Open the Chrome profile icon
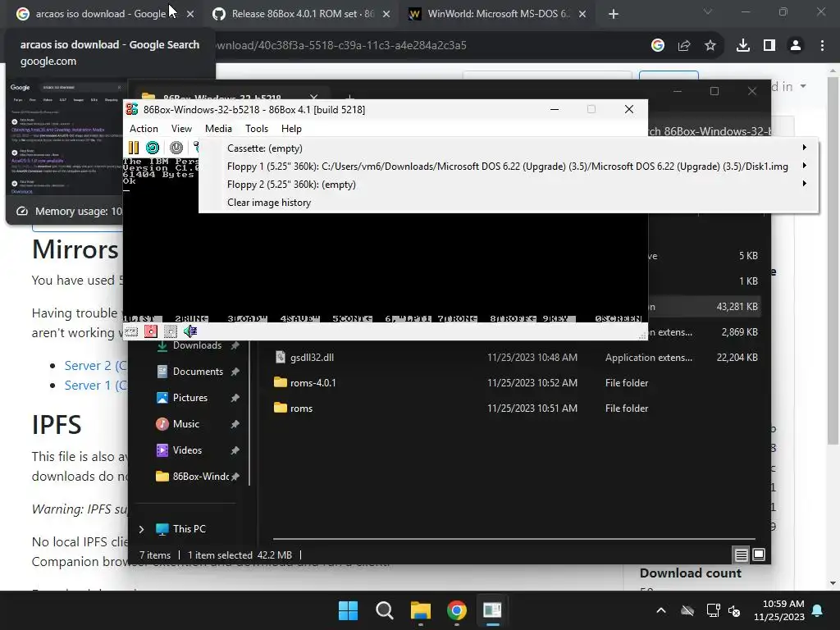The width and height of the screenshot is (840, 630). point(796,46)
